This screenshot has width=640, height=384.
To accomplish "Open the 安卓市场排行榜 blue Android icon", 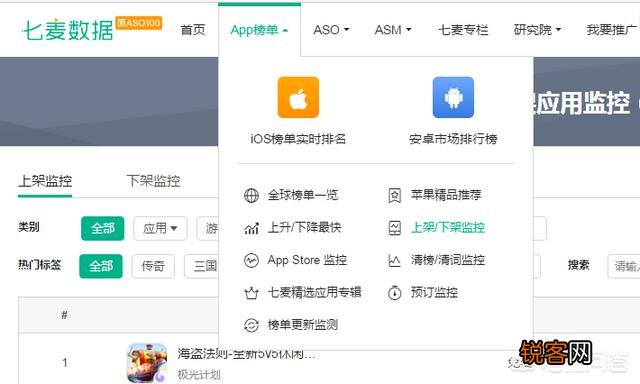I will coord(453,98).
